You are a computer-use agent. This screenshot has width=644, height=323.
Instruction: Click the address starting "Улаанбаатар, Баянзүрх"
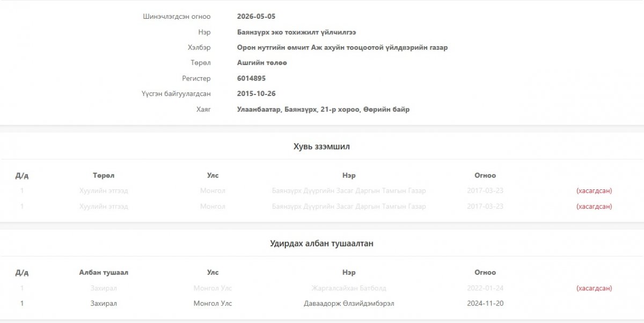pos(323,109)
